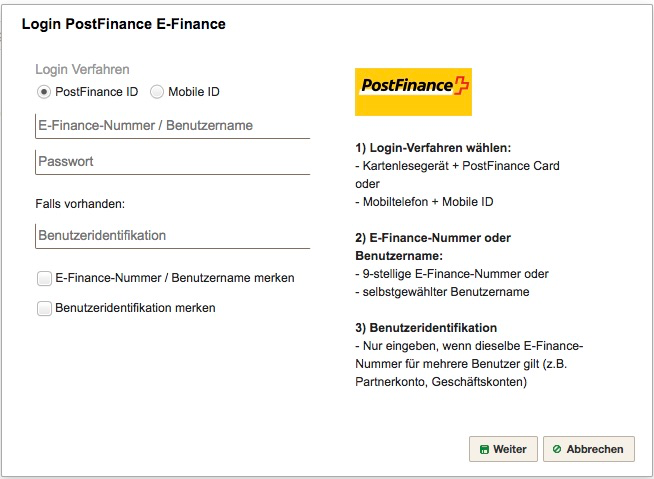Image resolution: width=654 pixels, height=479 pixels.
Task: Click the '3) Benutzeridentifikation' help heading
Action: (426, 328)
